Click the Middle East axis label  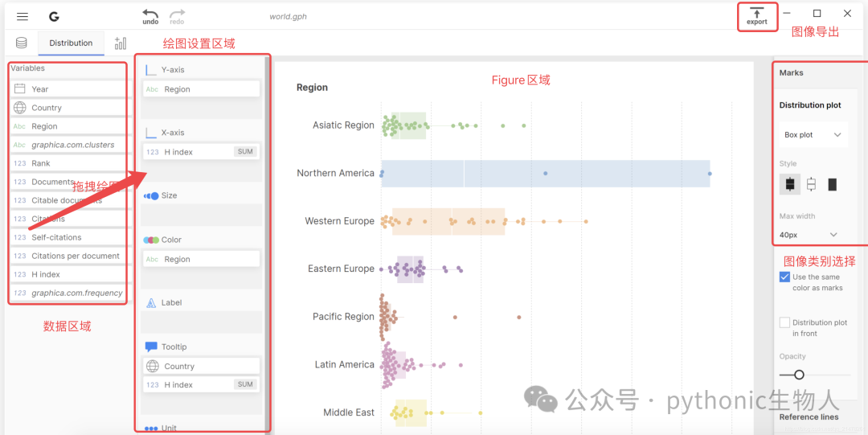(x=349, y=412)
